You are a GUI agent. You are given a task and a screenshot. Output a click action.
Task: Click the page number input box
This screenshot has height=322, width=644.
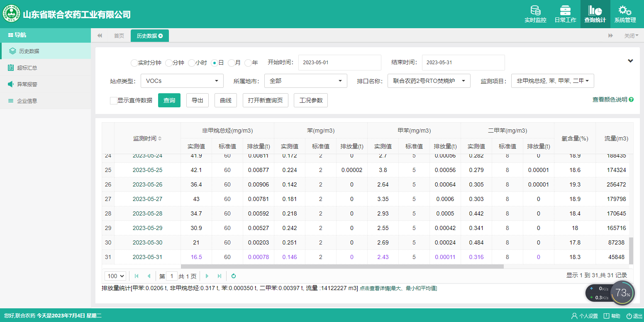click(171, 276)
